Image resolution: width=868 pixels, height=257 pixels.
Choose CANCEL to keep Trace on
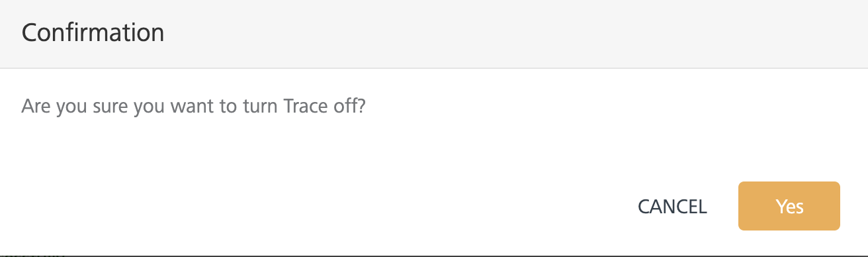coord(672,206)
